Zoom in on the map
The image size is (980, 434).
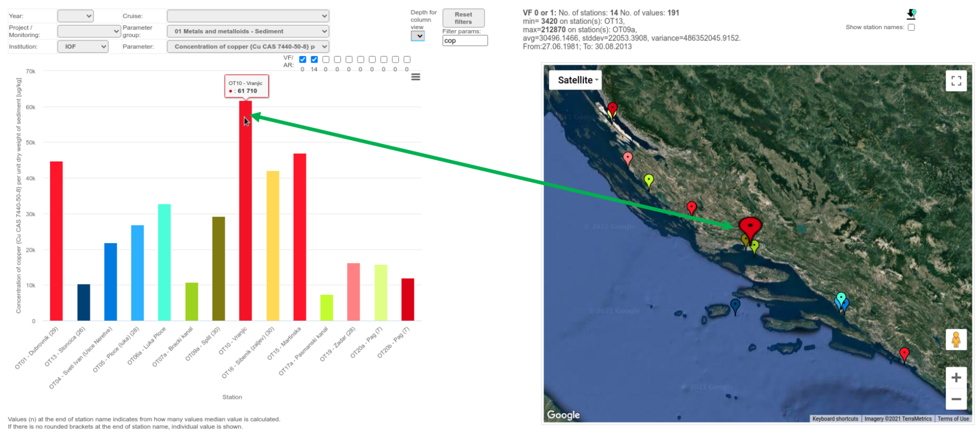(956, 377)
